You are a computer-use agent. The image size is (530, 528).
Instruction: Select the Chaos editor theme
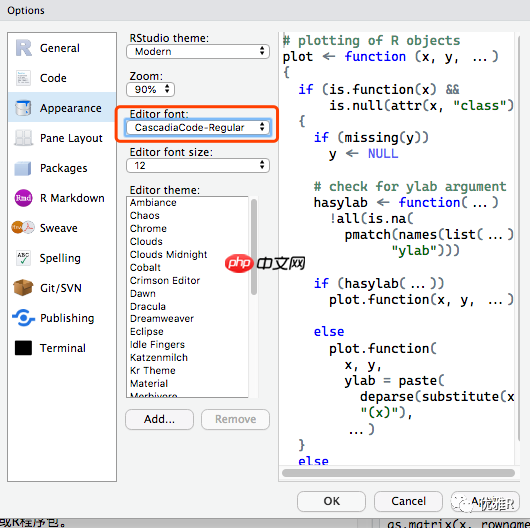(188, 215)
